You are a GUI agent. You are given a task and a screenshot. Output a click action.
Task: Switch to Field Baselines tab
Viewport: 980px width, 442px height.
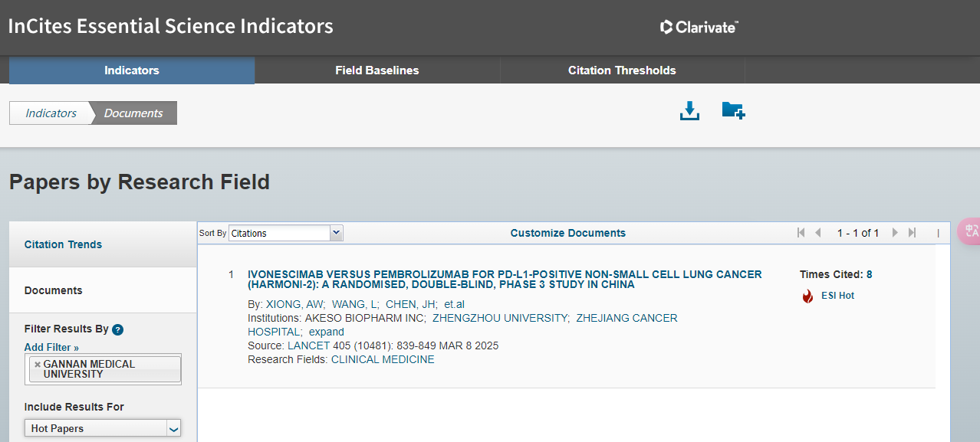click(377, 70)
